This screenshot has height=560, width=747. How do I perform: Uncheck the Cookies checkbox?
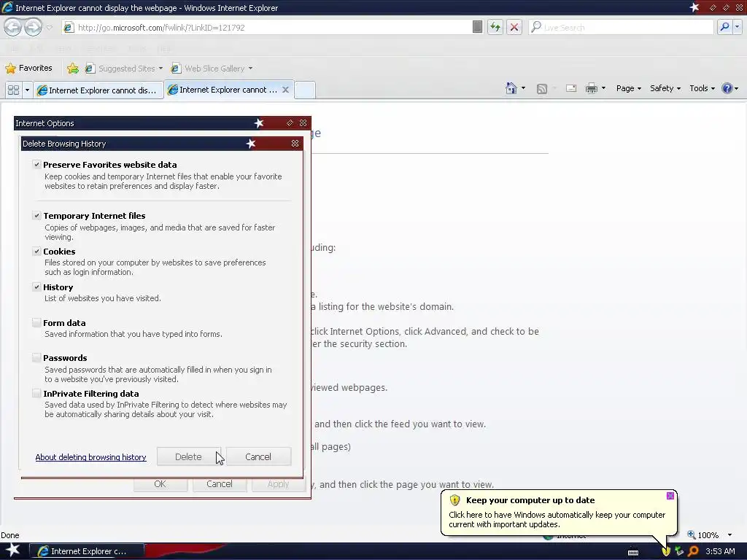point(36,251)
